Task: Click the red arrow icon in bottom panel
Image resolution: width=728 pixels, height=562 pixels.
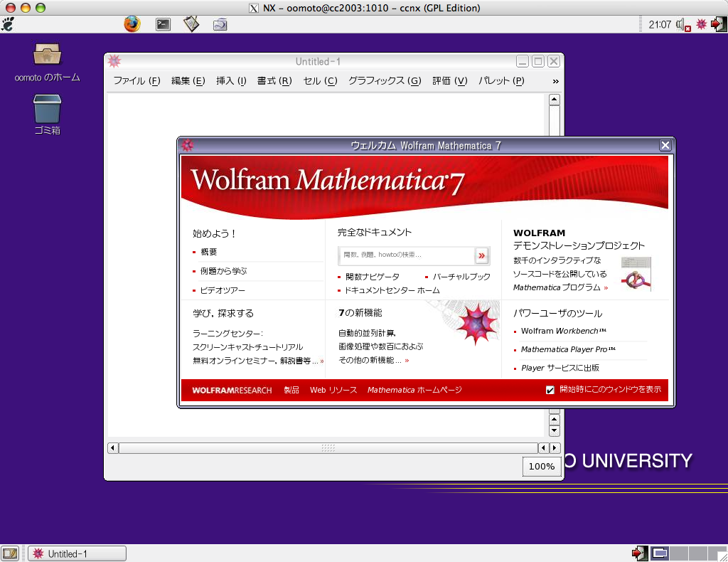Action: click(x=639, y=553)
